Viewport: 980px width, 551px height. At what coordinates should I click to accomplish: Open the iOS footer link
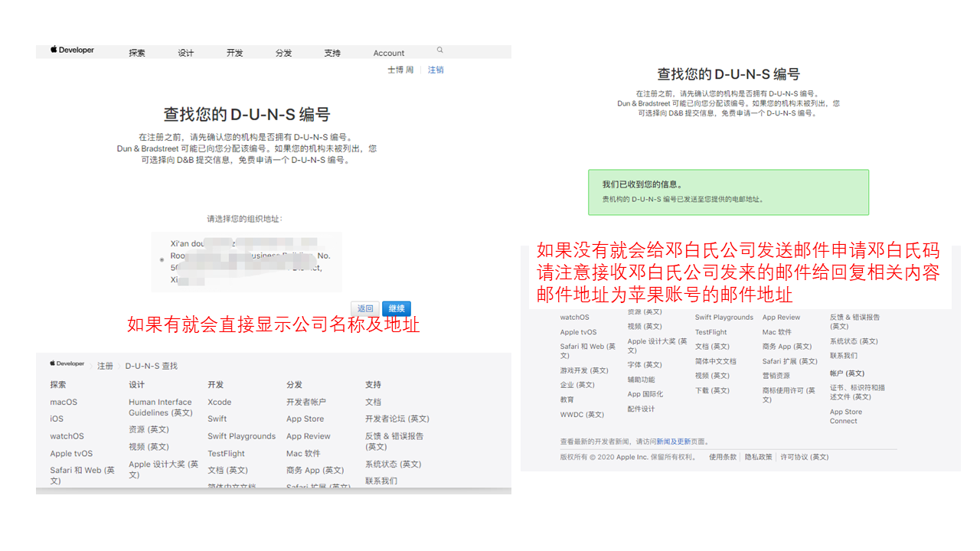(57, 419)
